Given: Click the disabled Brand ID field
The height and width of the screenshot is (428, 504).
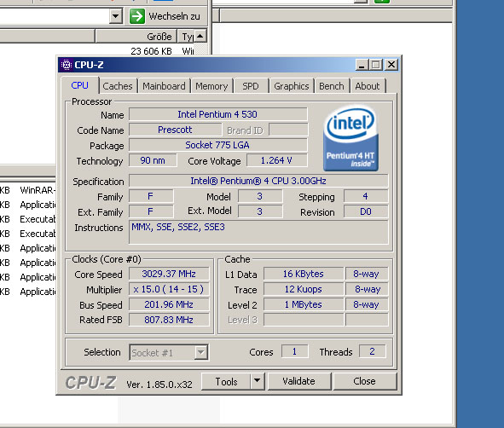Looking at the screenshot, I should coord(288,130).
